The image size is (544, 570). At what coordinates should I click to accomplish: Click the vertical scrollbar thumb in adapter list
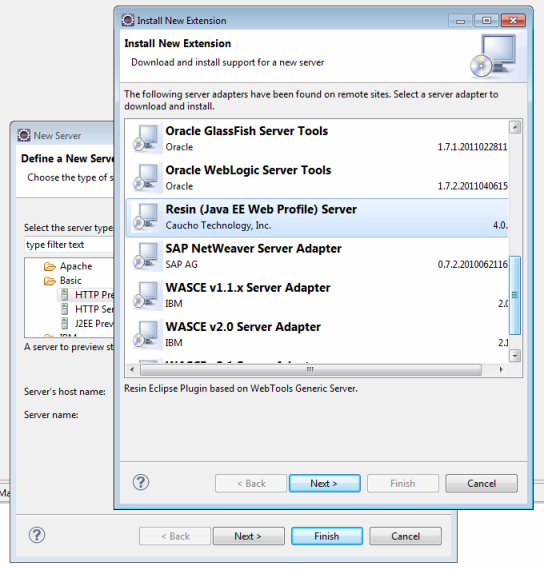click(515, 295)
